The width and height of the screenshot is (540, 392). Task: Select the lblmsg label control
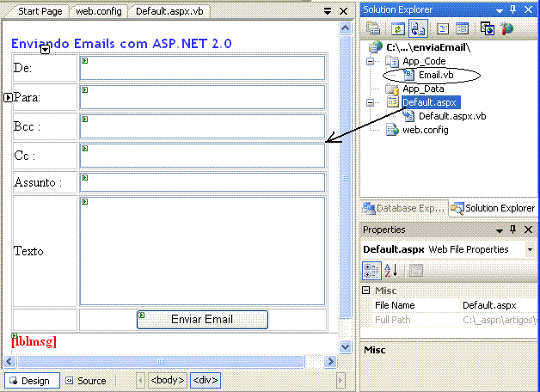click(34, 341)
